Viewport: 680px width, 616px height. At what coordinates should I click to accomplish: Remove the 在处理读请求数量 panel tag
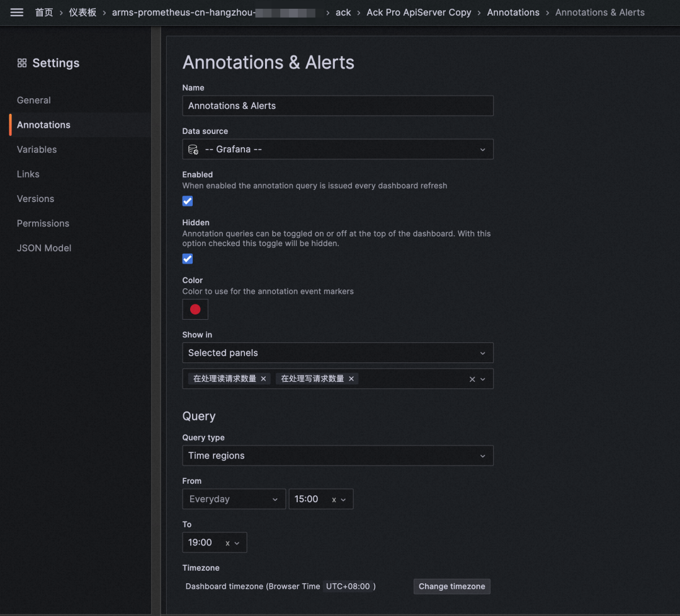[x=263, y=378]
